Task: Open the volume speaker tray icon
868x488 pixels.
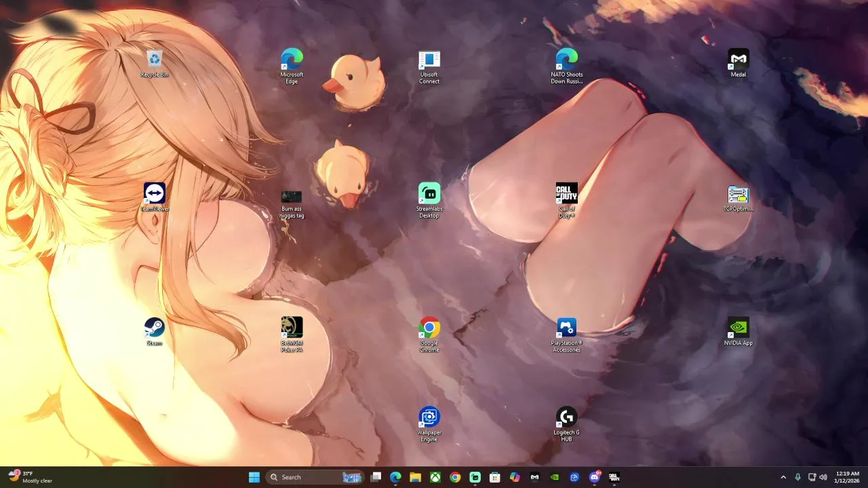Action: [x=823, y=477]
